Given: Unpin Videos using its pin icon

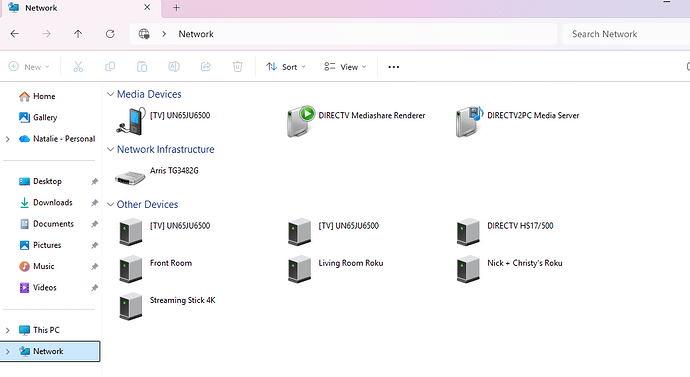Looking at the screenshot, I should coord(94,288).
